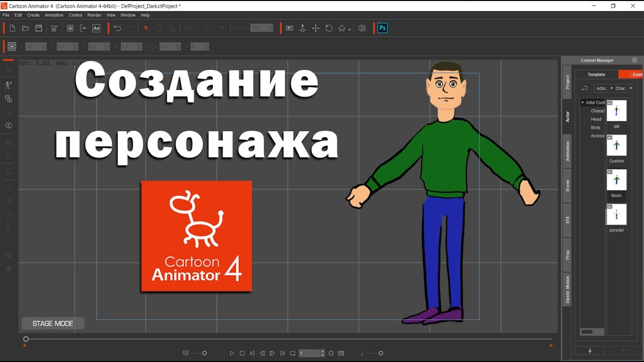The width and height of the screenshot is (644, 362).
Task: Open the content store cart icon
Action: (54, 28)
